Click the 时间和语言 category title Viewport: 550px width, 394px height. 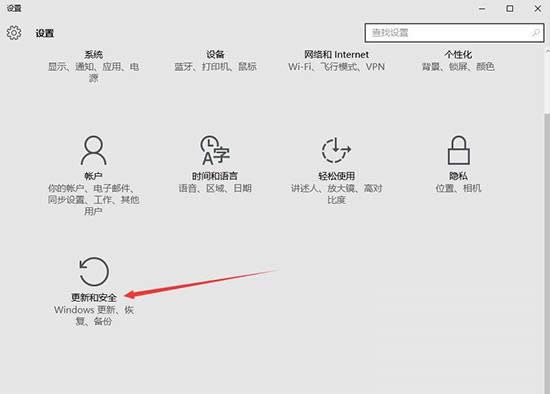tap(215, 176)
